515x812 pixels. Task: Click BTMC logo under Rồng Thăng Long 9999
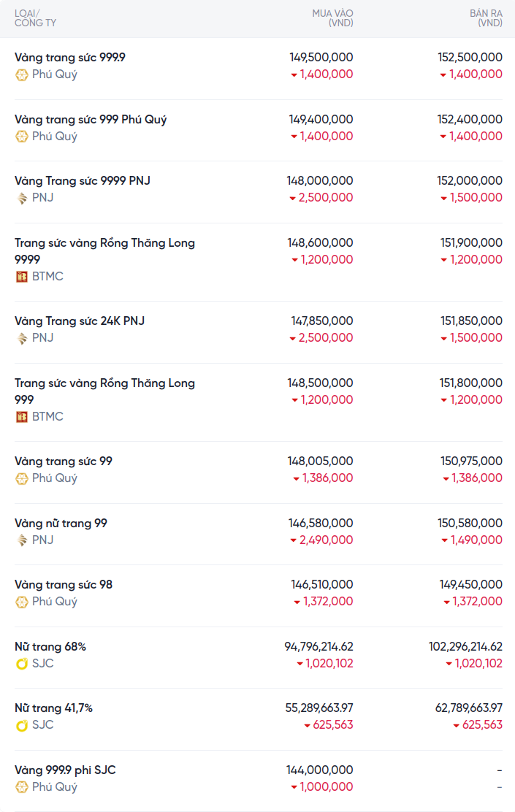point(22,277)
